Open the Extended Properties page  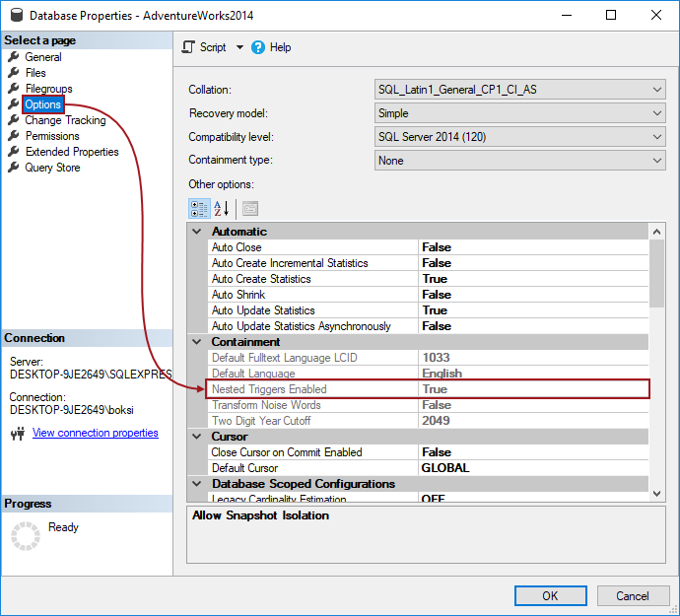[x=72, y=152]
